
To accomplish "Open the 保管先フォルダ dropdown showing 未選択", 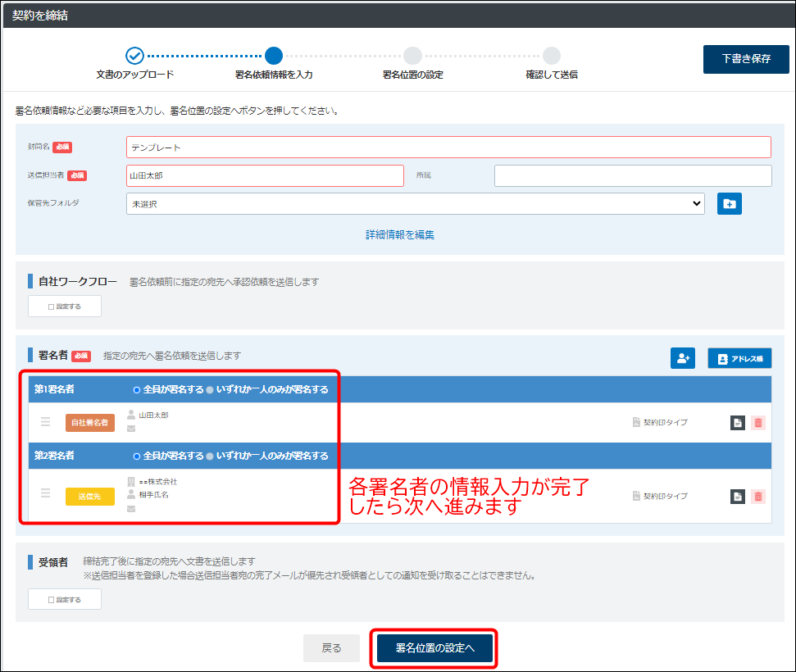I will tap(416, 203).
